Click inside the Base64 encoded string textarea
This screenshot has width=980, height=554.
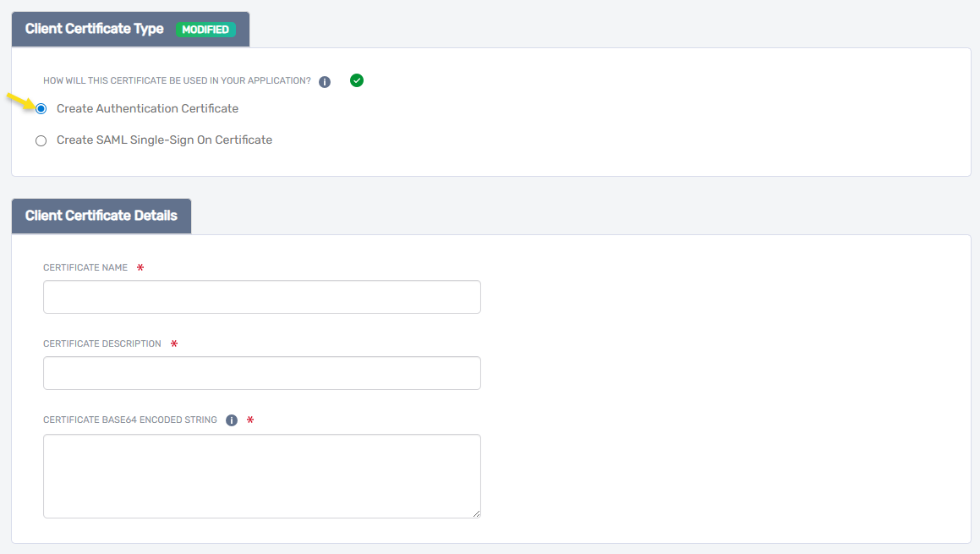[x=261, y=474]
